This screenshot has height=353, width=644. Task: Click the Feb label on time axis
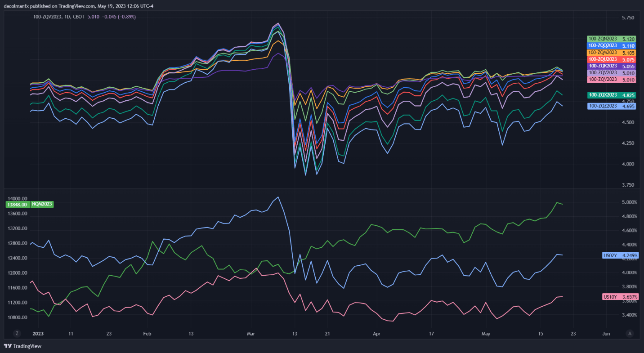[x=147, y=334]
